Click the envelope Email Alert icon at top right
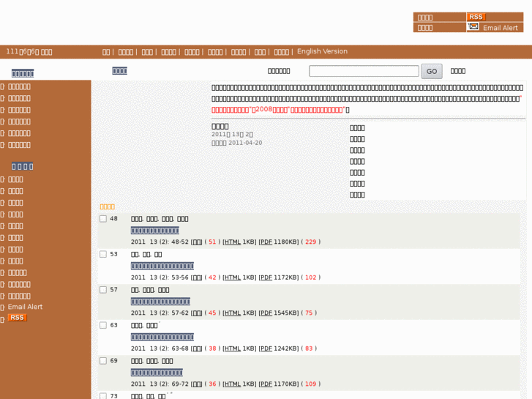 473,27
